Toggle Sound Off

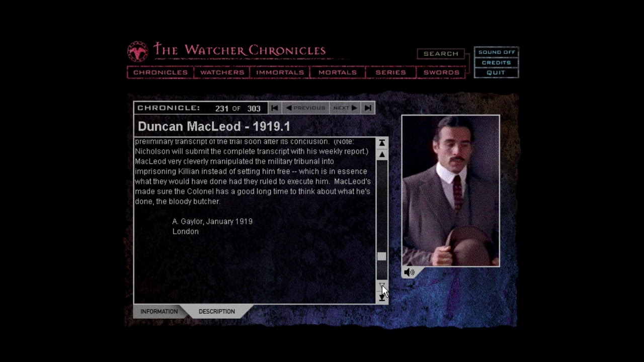click(x=497, y=52)
